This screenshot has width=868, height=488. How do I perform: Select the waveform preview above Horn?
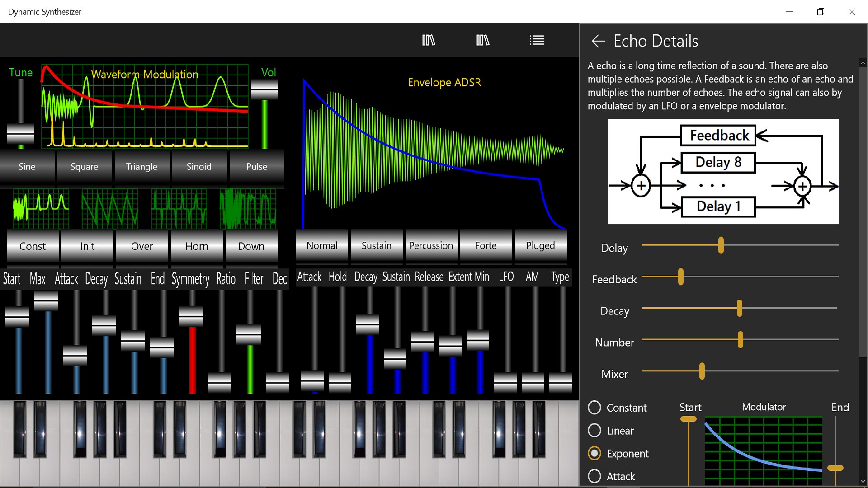(179, 208)
